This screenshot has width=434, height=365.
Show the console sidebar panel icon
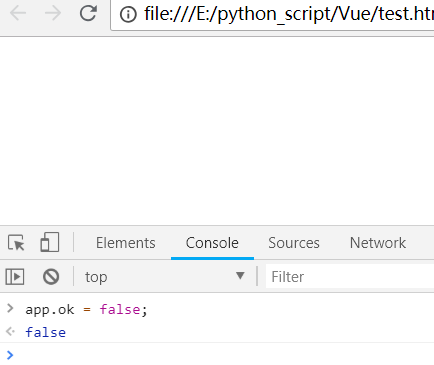[15, 277]
